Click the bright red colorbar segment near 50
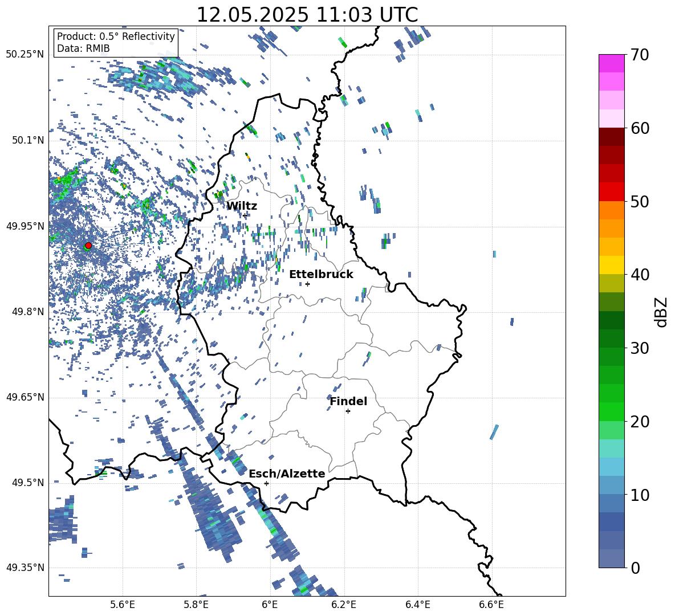Viewport: 675px width, 616px height. [612, 192]
